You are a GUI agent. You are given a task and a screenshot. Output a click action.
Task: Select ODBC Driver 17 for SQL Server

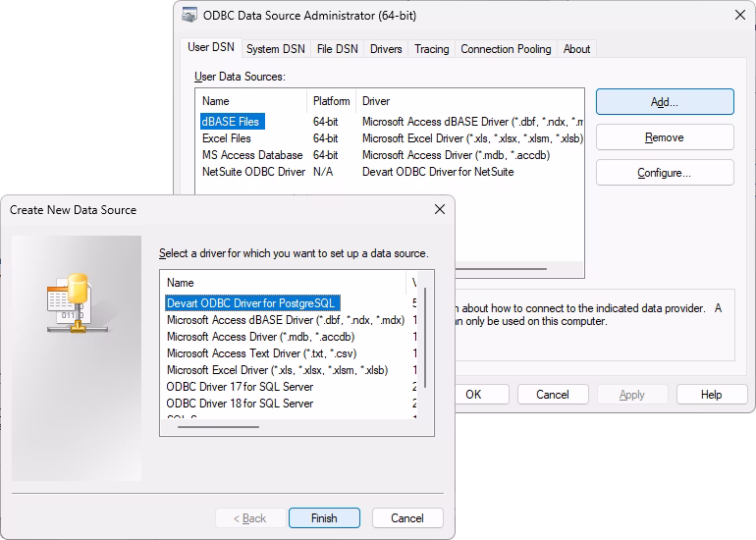(x=240, y=387)
